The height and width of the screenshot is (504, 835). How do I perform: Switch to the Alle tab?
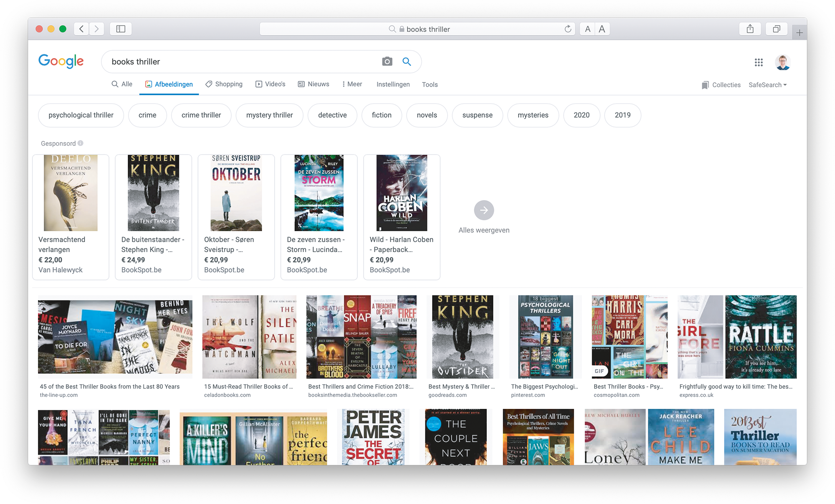pyautogui.click(x=122, y=84)
